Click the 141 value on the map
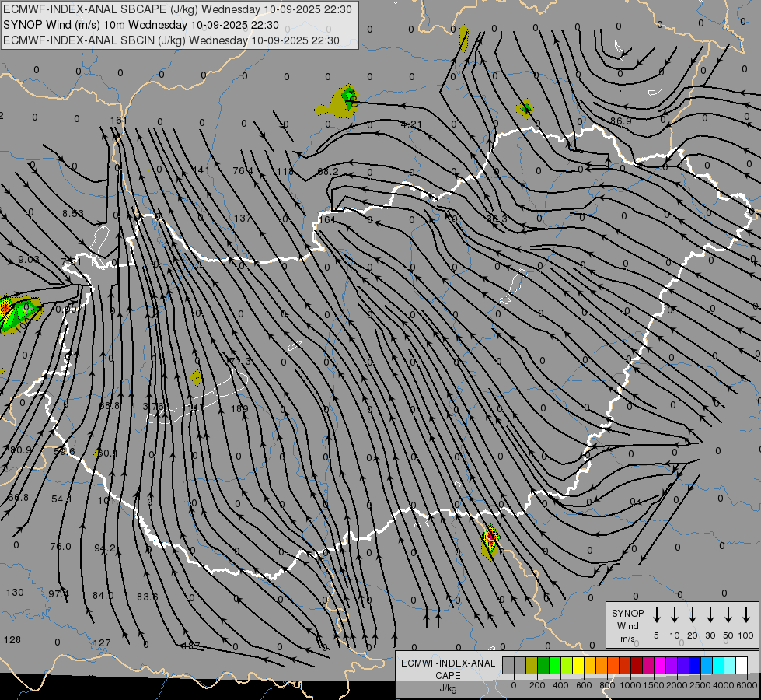 tap(201, 170)
